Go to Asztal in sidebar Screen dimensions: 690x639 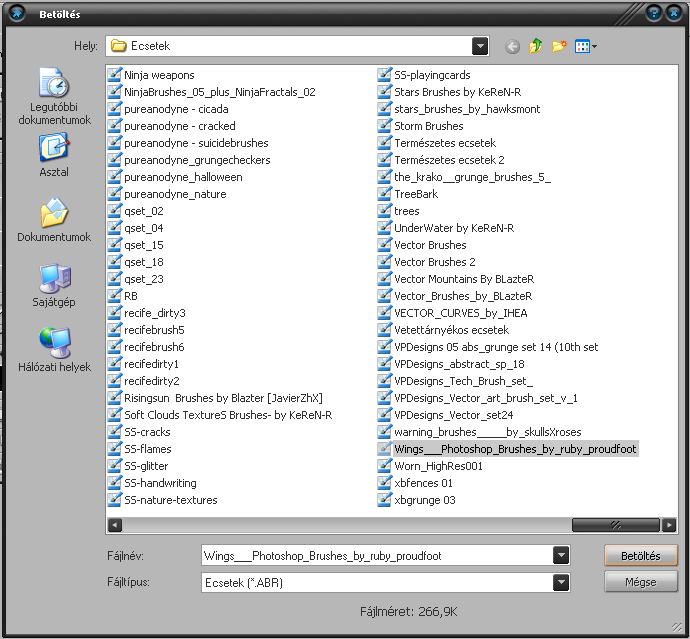coord(54,154)
